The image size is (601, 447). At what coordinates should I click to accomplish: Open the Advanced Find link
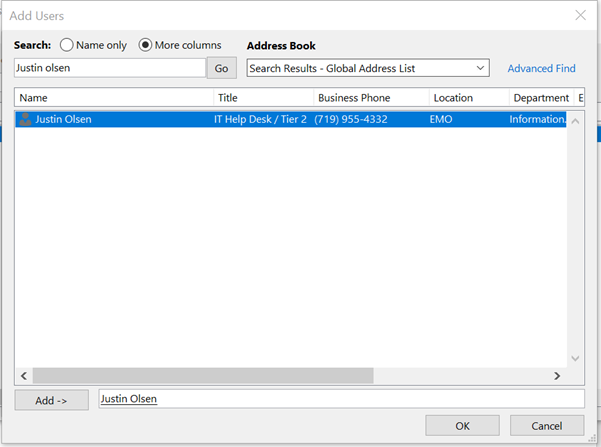541,68
